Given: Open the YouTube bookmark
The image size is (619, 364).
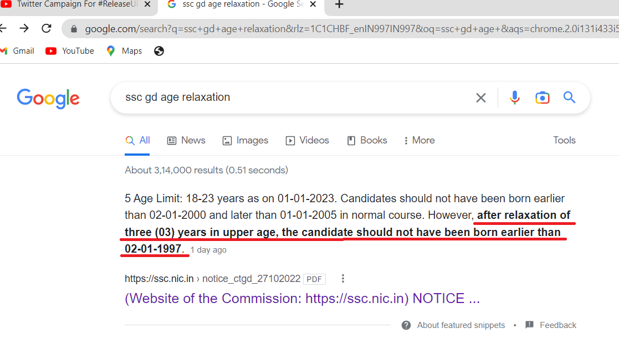Looking at the screenshot, I should pyautogui.click(x=70, y=51).
